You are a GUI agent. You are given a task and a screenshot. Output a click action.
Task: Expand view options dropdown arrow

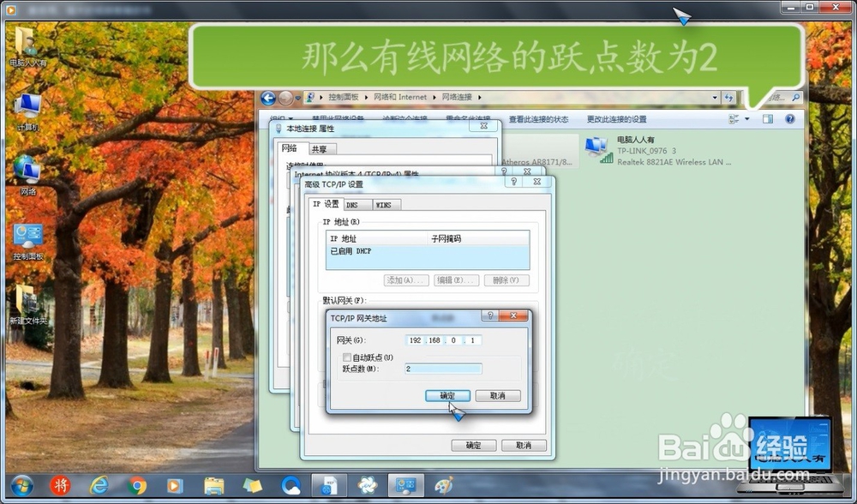pyautogui.click(x=747, y=118)
